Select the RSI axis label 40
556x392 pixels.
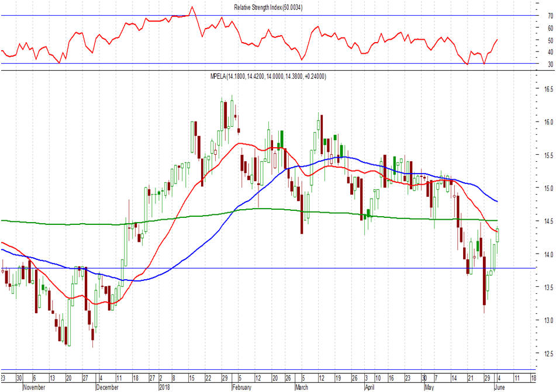[550, 52]
